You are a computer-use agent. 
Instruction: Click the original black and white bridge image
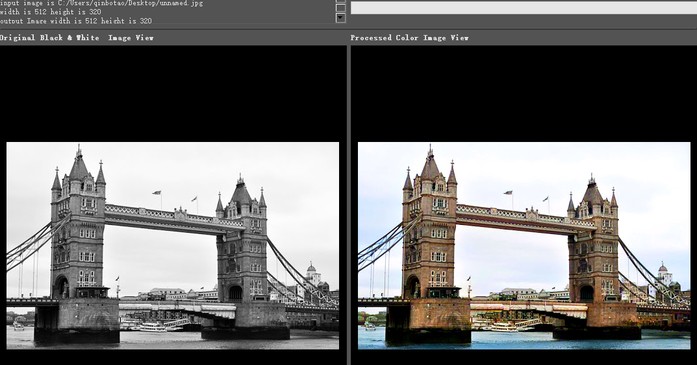172,245
